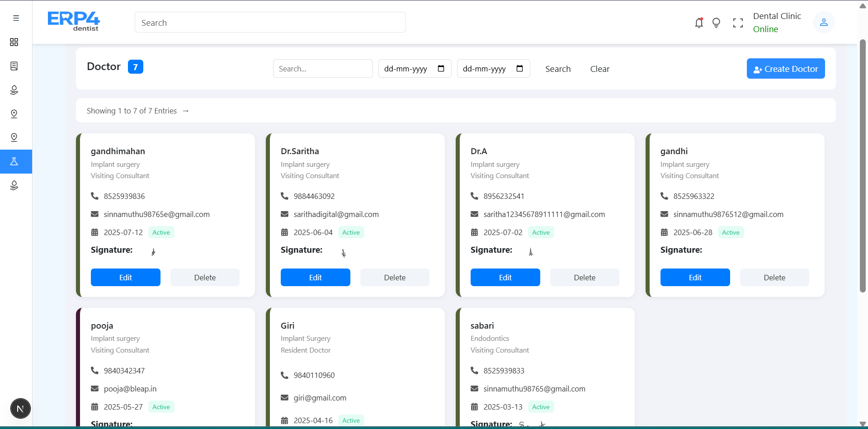Click the Active badge on gandhimahan card
The height and width of the screenshot is (429, 868).
click(161, 232)
